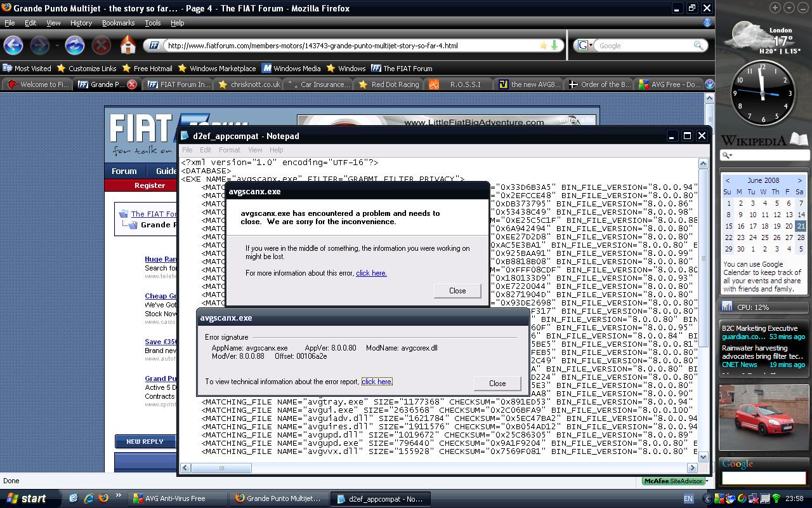Image resolution: width=812 pixels, height=508 pixels.
Task: Go to next month in calendar gadget
Action: 799,180
